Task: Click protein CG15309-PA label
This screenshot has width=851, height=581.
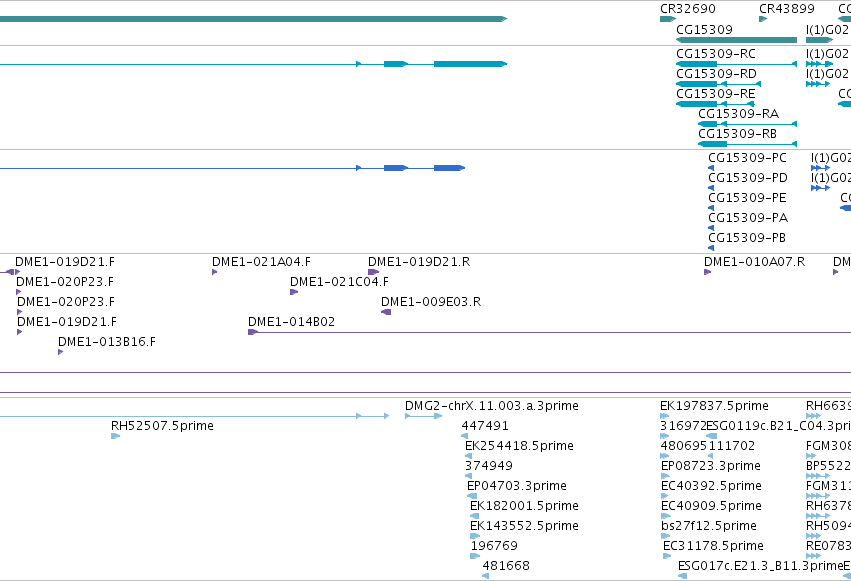Action: tap(748, 218)
